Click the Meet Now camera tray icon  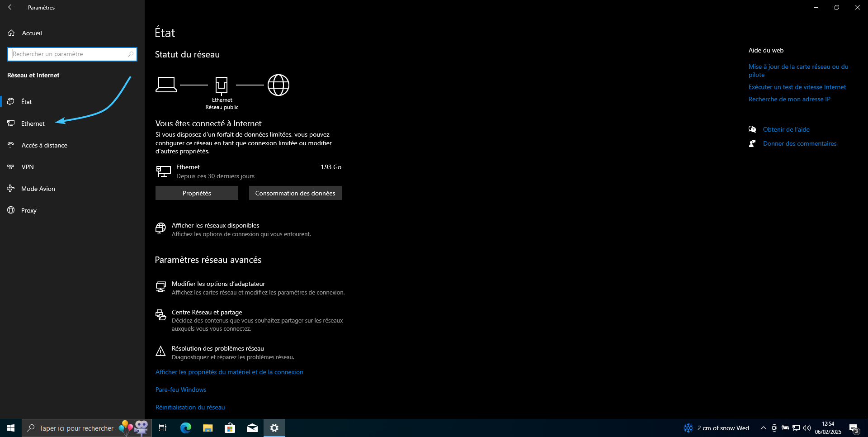774,428
